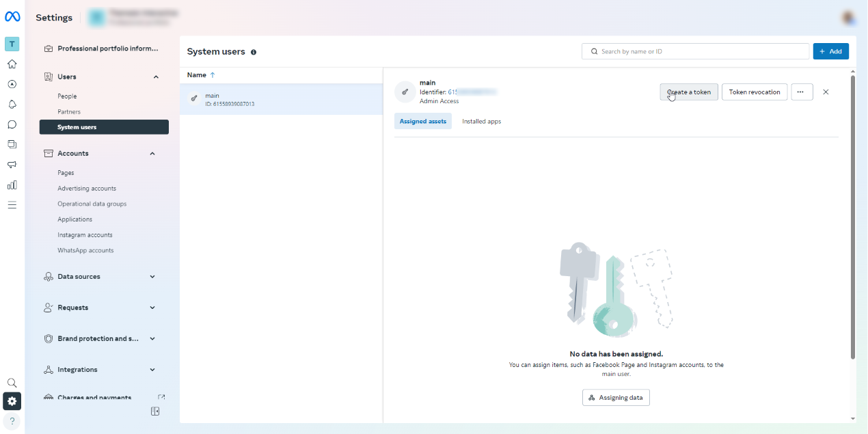The width and height of the screenshot is (868, 434).
Task: Collapse the settings sidebar panel icon
Action: [x=155, y=411]
